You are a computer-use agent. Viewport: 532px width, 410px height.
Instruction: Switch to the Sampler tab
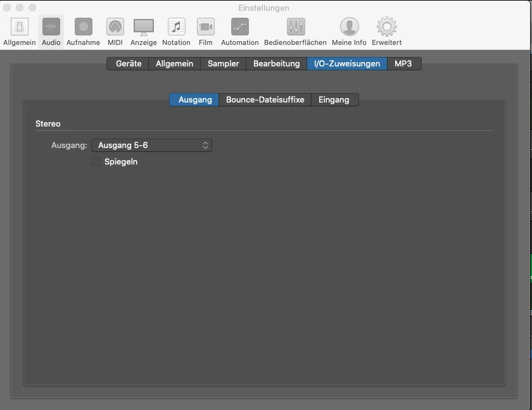223,64
